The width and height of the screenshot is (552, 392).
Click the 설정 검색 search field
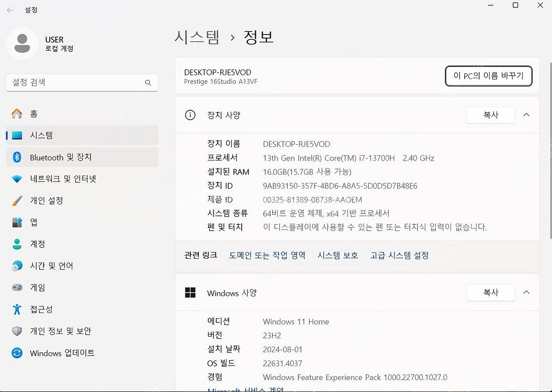click(82, 83)
